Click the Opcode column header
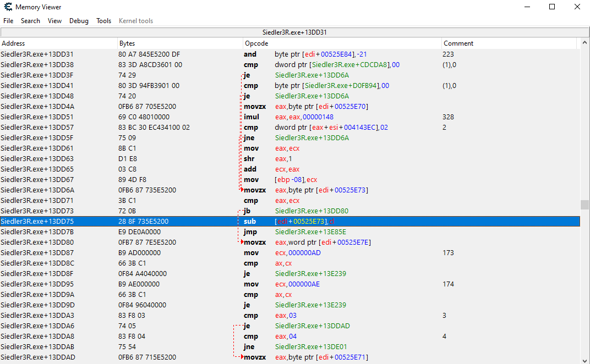 click(x=342, y=43)
